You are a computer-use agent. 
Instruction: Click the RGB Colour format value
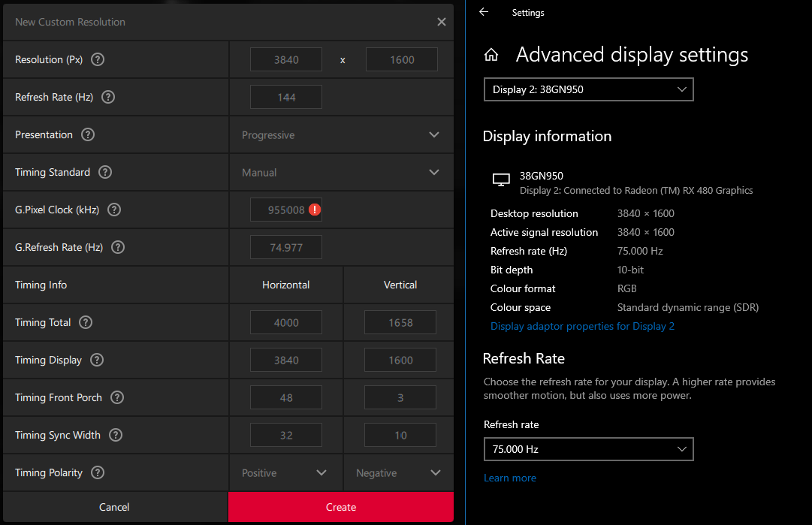626,288
